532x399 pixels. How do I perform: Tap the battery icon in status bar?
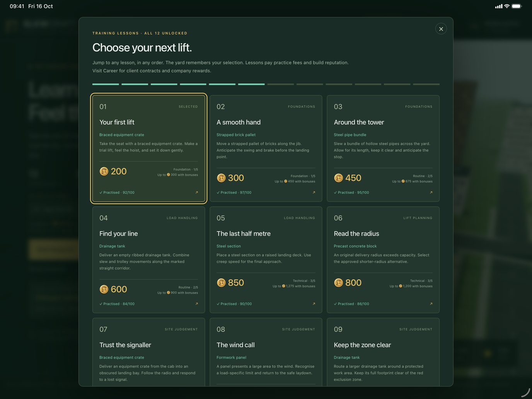pos(517,6)
